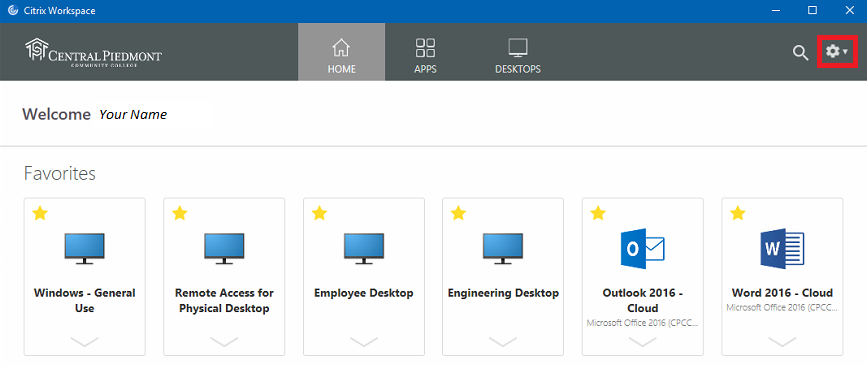Expand details chevron under Employee Desktop
This screenshot has width=867, height=366.
tap(364, 342)
